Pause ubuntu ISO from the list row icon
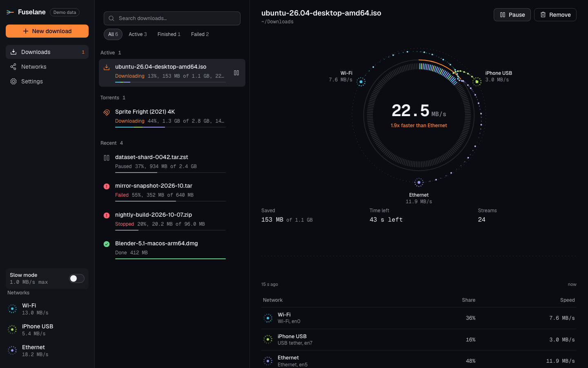The width and height of the screenshot is (588, 368). (236, 73)
